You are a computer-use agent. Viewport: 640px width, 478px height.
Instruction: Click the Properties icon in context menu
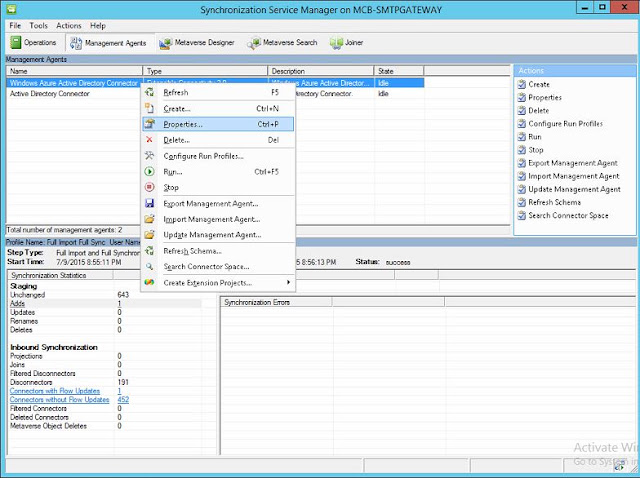tap(149, 124)
